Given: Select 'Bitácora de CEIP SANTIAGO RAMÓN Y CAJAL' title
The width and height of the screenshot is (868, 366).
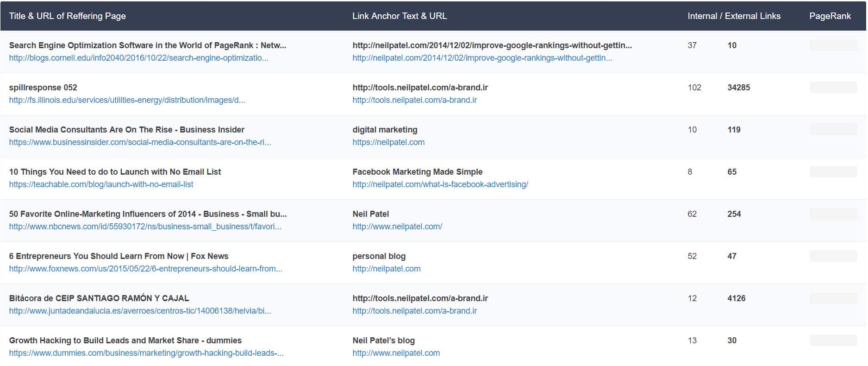Looking at the screenshot, I should pos(99,298).
